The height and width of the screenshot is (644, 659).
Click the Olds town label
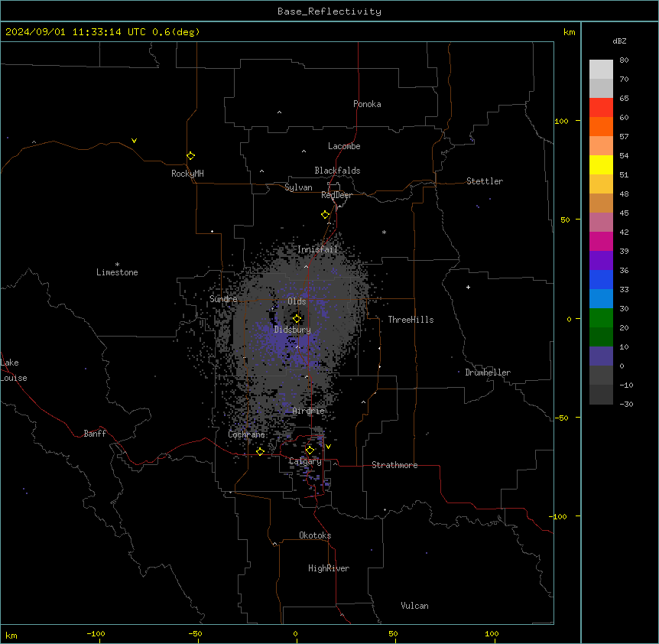point(297,301)
